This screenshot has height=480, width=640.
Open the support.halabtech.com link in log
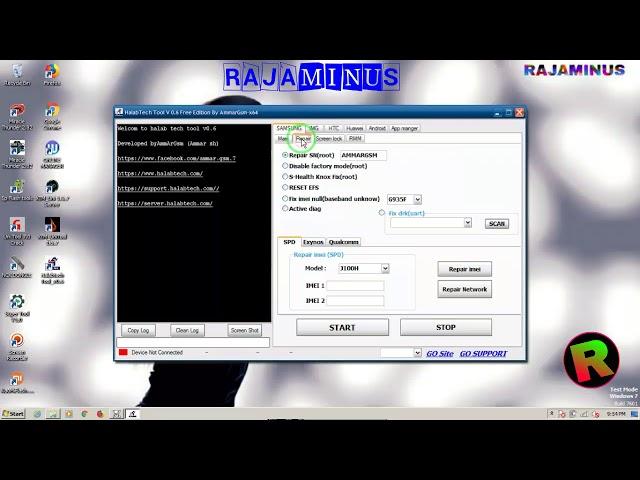click(x=168, y=189)
